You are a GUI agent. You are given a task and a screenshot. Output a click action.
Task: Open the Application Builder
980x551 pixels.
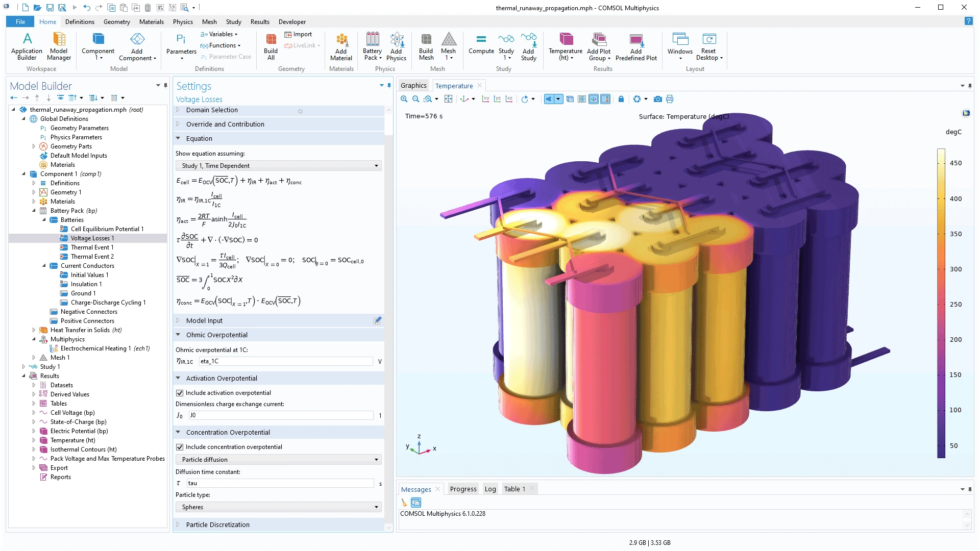(x=27, y=45)
